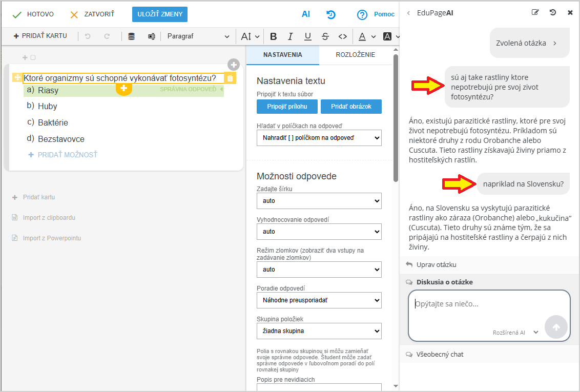Select answer option Riasy

(x=48, y=90)
